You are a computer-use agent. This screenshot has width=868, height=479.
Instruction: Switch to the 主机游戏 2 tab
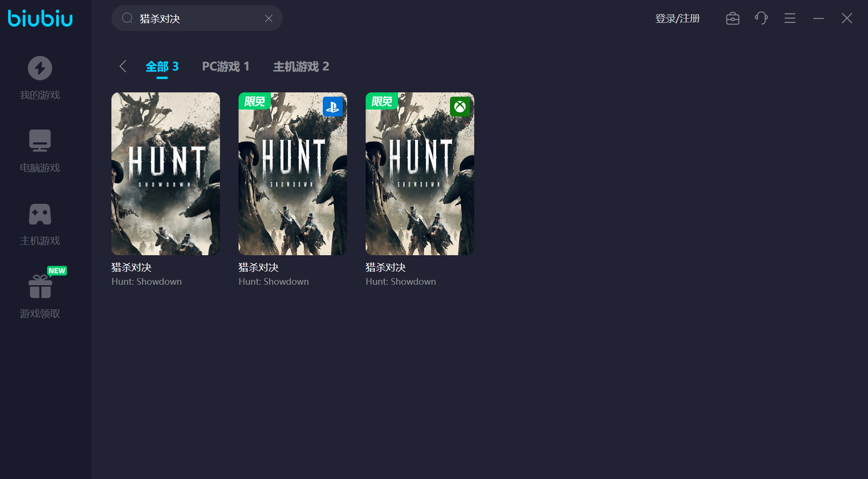pos(301,67)
